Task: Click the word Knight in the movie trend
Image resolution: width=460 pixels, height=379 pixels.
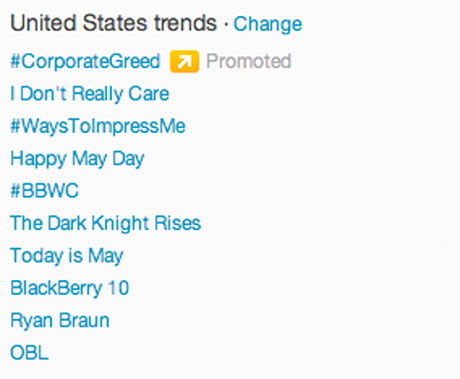Action: (120, 223)
